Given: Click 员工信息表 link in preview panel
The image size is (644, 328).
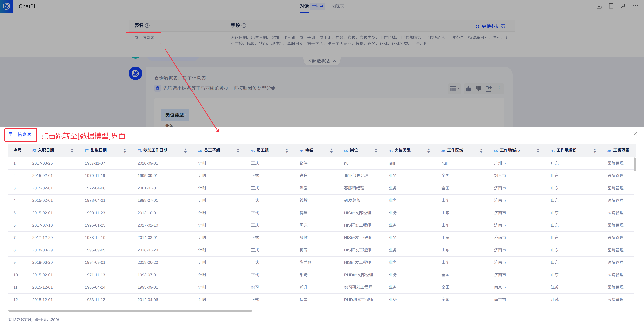Looking at the screenshot, I should click(x=20, y=134).
